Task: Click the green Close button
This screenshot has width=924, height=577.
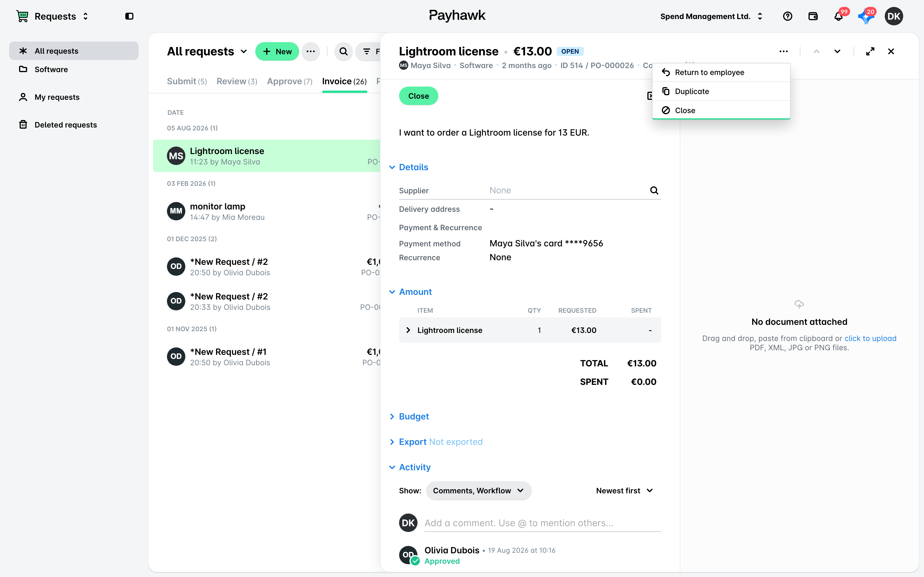Action: point(418,96)
